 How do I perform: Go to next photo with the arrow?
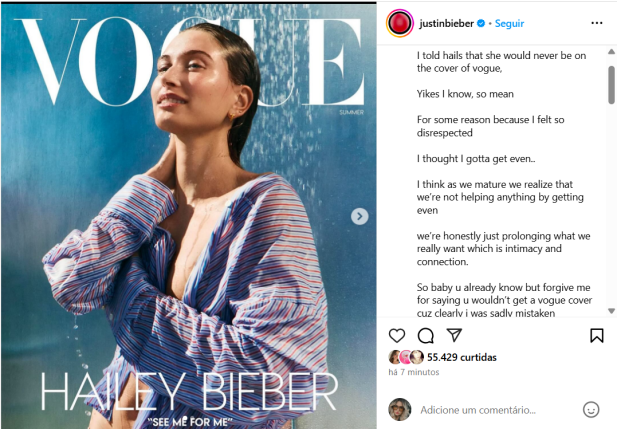click(x=359, y=216)
